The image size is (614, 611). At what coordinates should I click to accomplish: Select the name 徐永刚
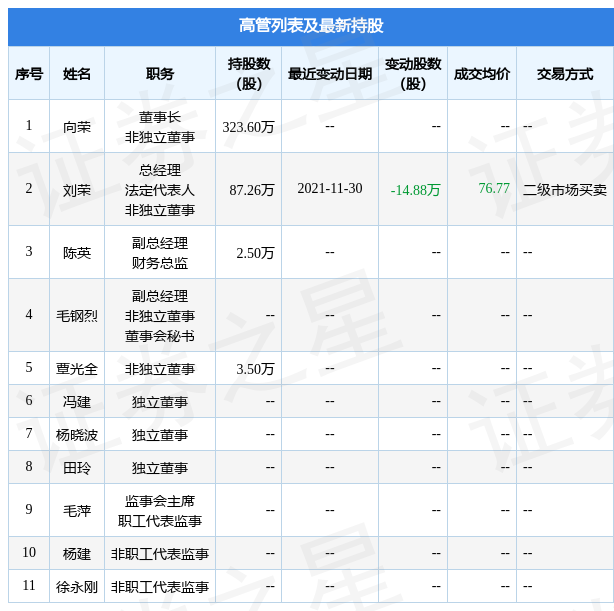(x=77, y=587)
